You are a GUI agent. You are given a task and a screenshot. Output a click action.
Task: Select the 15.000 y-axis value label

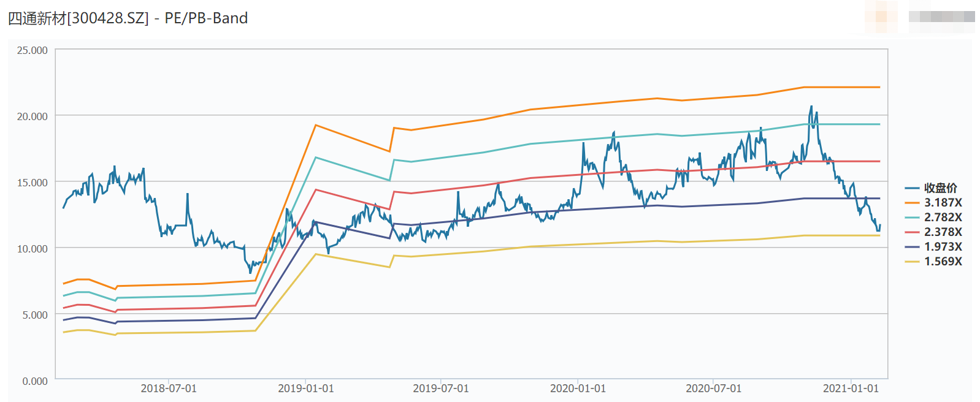pos(32,183)
